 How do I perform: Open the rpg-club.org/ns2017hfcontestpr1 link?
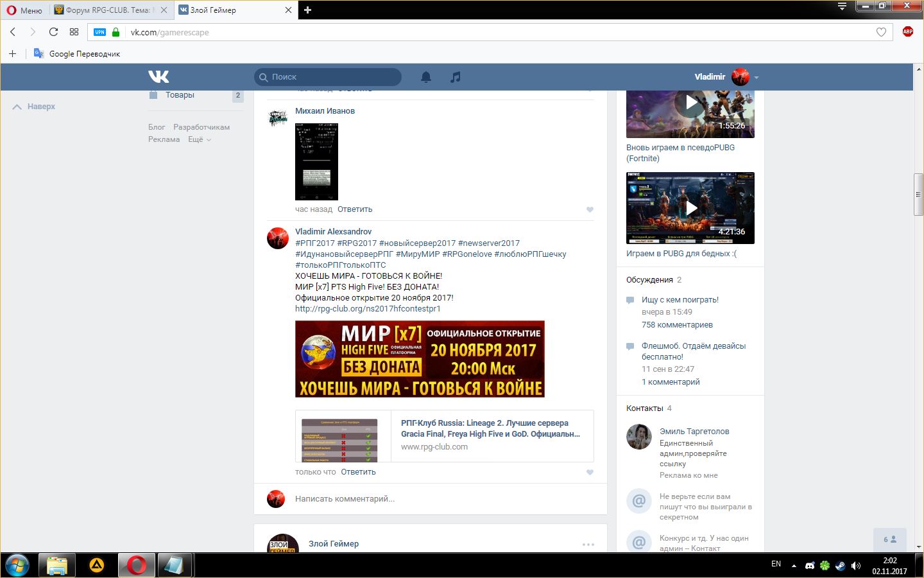(368, 309)
